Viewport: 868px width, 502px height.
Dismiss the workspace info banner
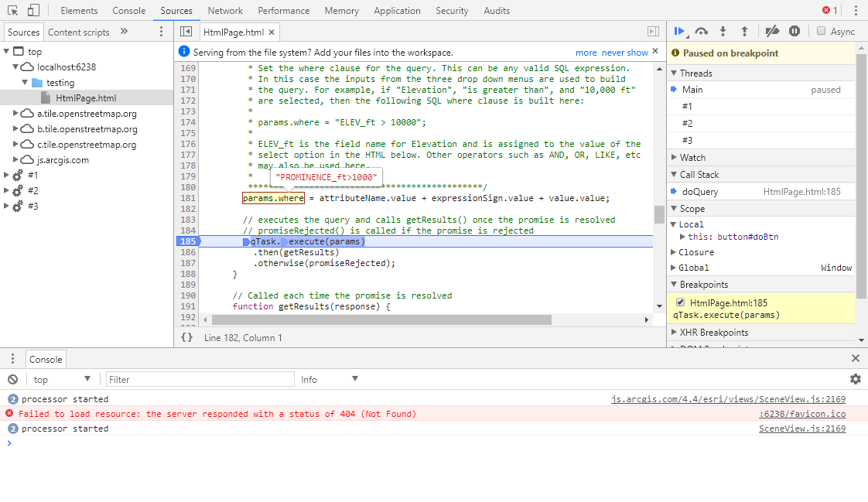[x=655, y=51]
